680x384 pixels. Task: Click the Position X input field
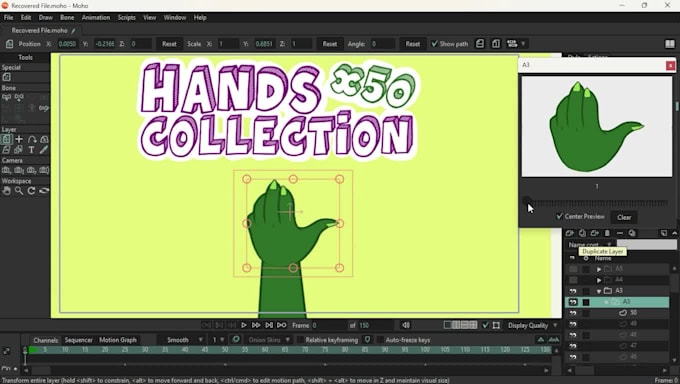(x=68, y=44)
